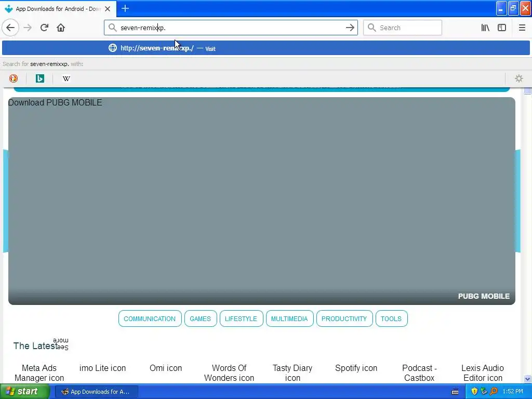
Task: Open Meta Ads Manager icon app
Action: point(39,373)
